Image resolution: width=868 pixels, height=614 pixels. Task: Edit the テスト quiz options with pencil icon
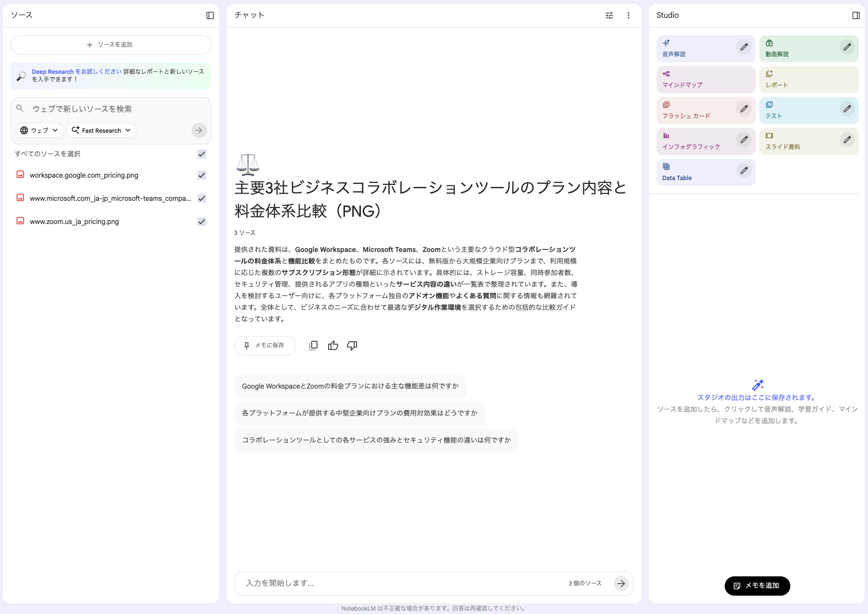pos(847,109)
